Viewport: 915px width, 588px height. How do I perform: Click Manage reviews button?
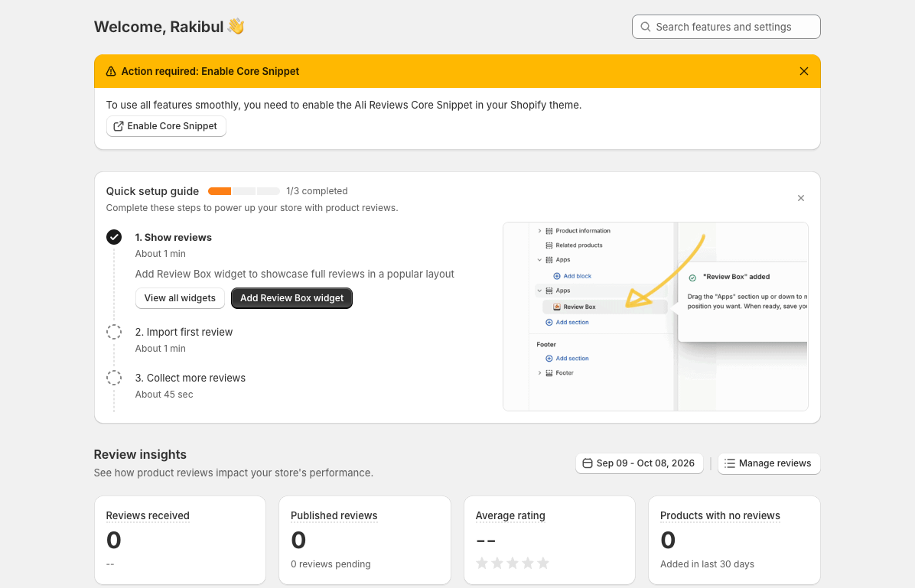[x=769, y=463]
